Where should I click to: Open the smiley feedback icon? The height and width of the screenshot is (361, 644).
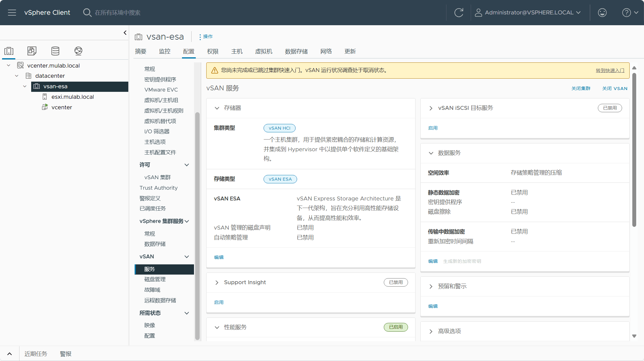[602, 13]
